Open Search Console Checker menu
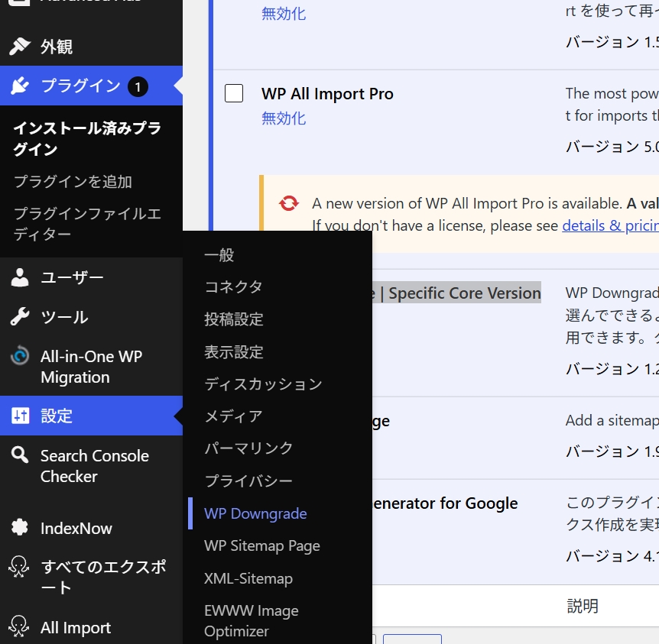This screenshot has height=644, width=659. tap(91, 466)
